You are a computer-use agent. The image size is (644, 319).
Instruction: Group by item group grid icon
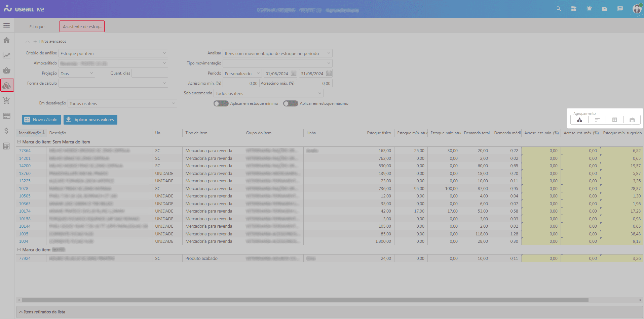pos(615,120)
